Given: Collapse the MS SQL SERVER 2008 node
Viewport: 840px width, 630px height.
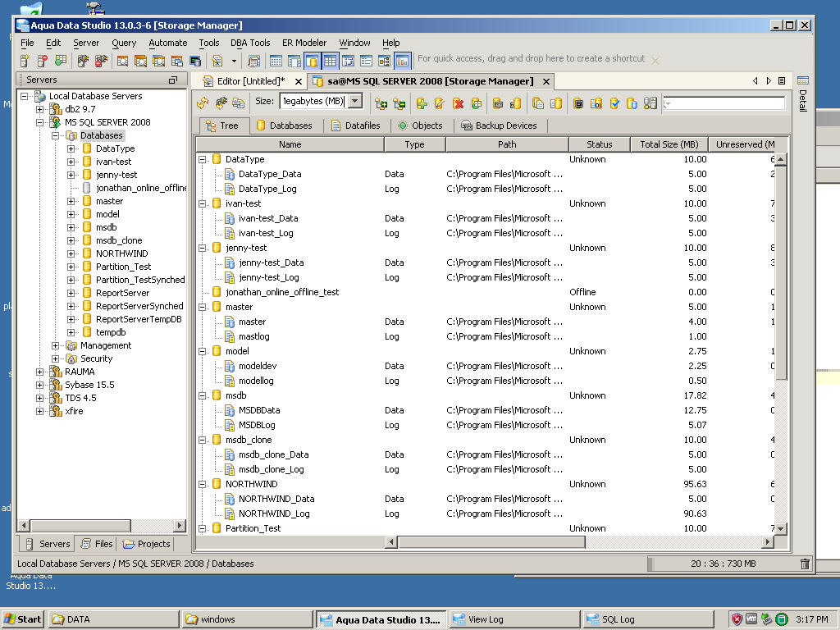Looking at the screenshot, I should pyautogui.click(x=39, y=122).
